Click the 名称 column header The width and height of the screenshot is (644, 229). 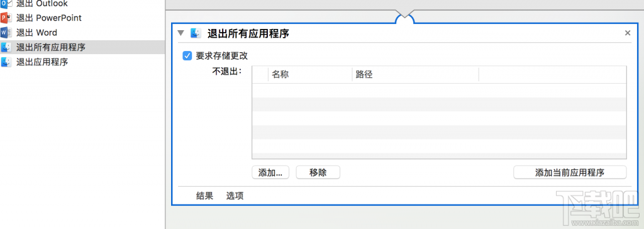[x=310, y=75]
